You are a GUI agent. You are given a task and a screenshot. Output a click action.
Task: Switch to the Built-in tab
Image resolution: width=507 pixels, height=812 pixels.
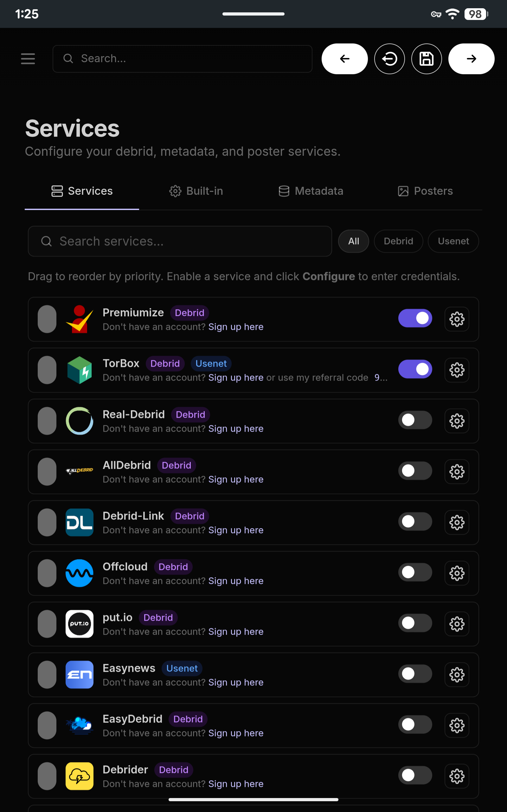(196, 191)
